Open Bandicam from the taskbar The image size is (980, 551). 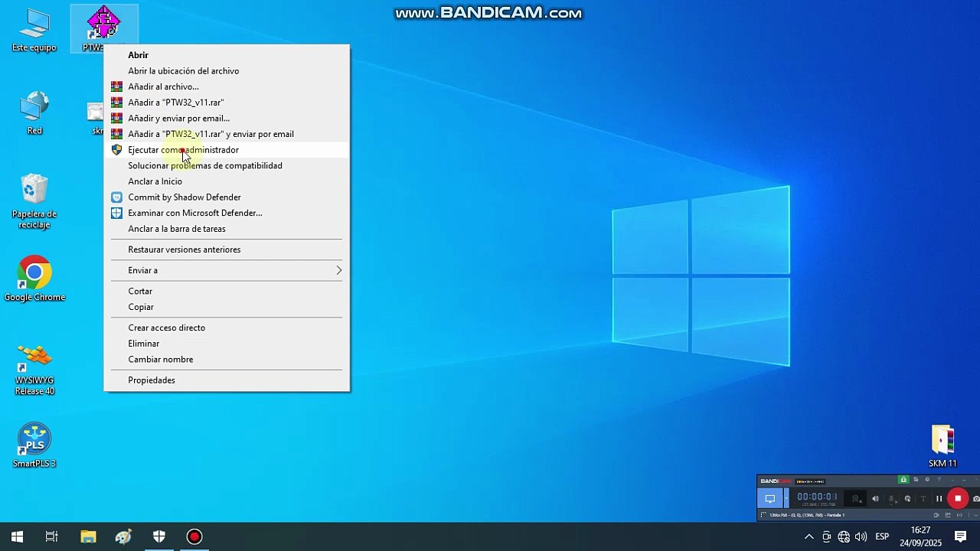[x=194, y=536]
